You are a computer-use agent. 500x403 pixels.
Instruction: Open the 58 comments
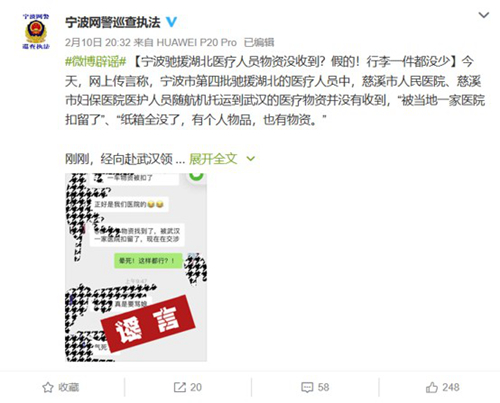click(323, 387)
